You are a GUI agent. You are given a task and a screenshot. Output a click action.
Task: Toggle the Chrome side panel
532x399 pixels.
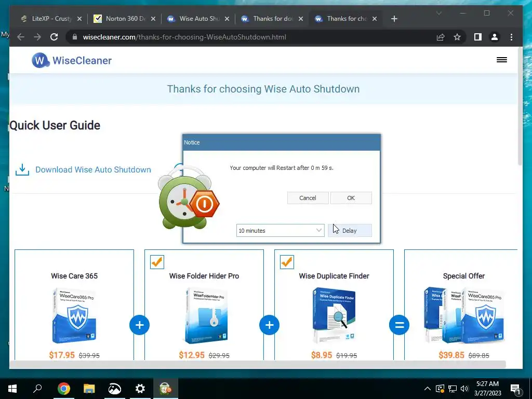coord(478,37)
